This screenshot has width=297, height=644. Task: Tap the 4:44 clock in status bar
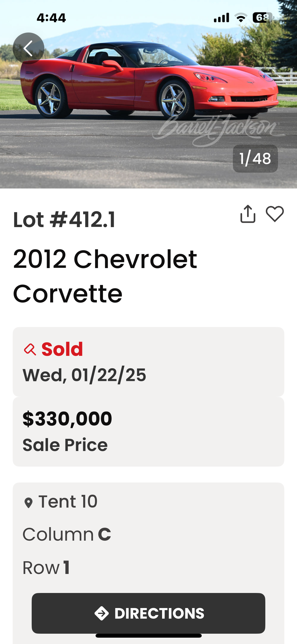pos(51,18)
